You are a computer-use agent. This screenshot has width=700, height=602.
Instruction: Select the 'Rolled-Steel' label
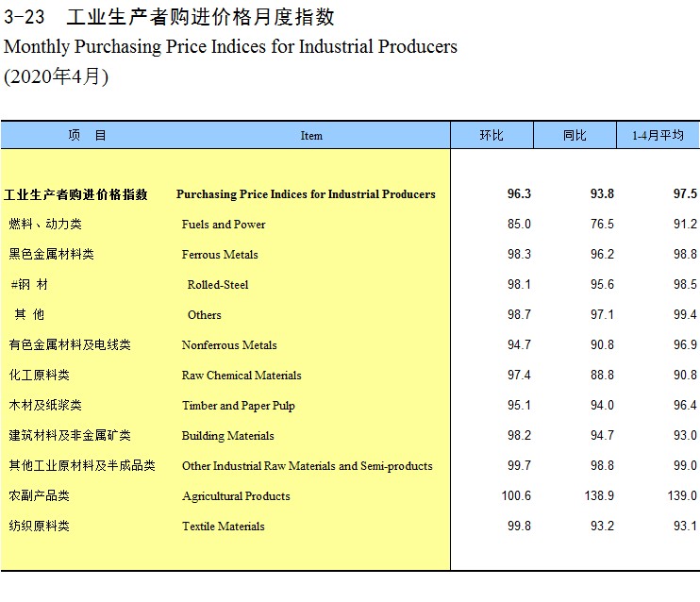(218, 285)
